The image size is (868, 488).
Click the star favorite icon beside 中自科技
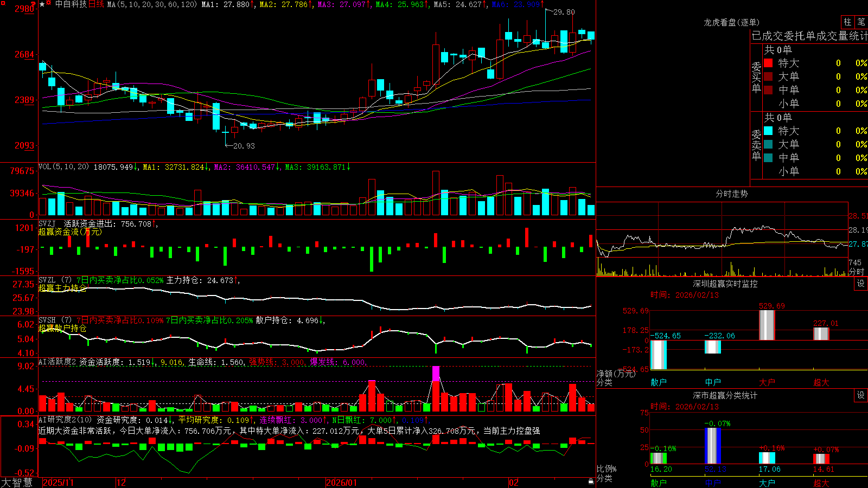pos(42,4)
